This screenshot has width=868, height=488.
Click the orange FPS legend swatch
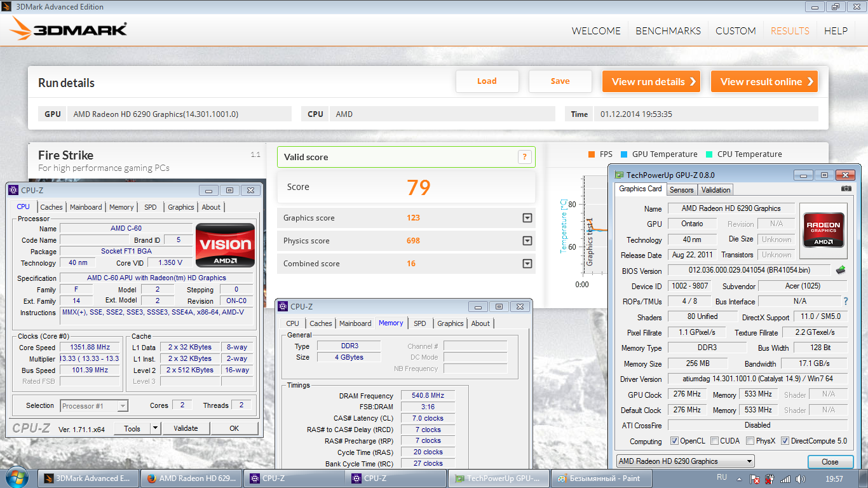click(592, 154)
